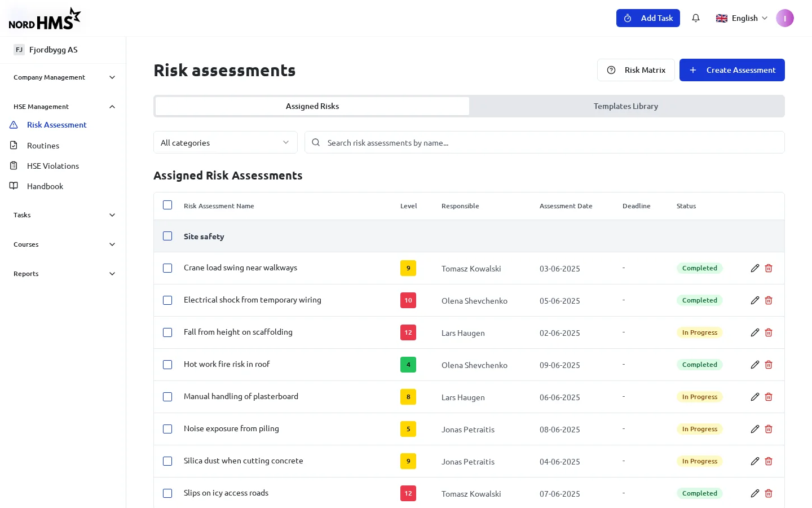Check the Fall from height row checkbox
The image size is (812, 508).
[167, 332]
